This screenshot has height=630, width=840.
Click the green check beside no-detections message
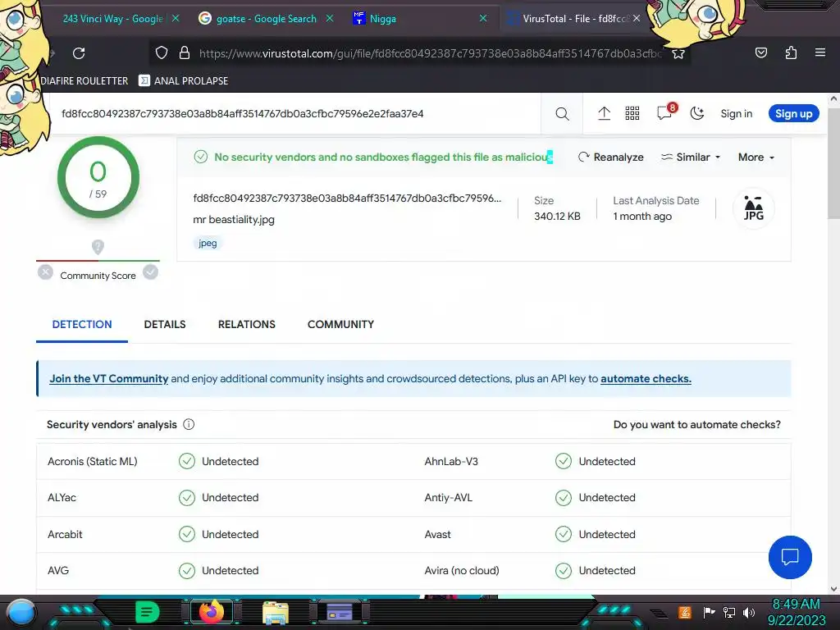tap(201, 157)
